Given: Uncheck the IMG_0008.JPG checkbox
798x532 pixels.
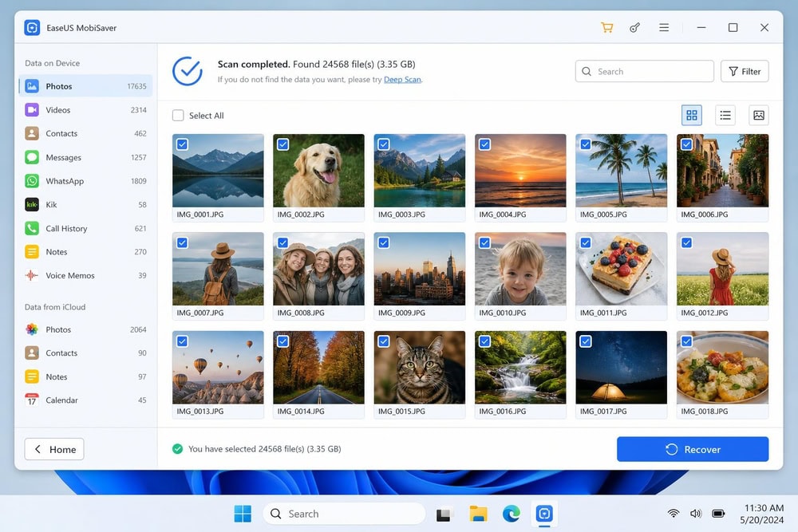Looking at the screenshot, I should click(283, 242).
